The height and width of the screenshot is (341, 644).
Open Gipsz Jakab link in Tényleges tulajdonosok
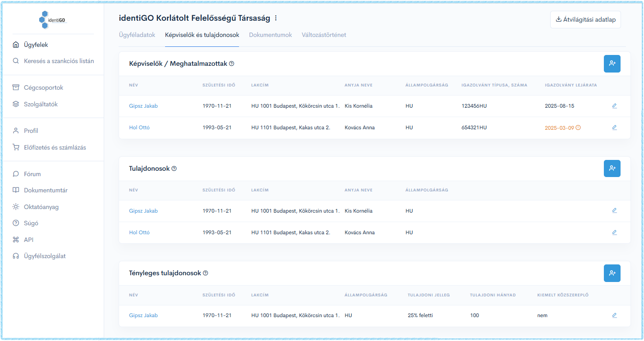(x=143, y=315)
